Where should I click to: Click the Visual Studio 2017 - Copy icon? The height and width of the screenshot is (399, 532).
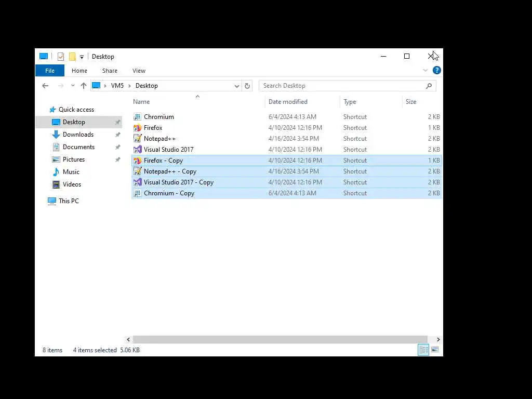click(x=137, y=182)
